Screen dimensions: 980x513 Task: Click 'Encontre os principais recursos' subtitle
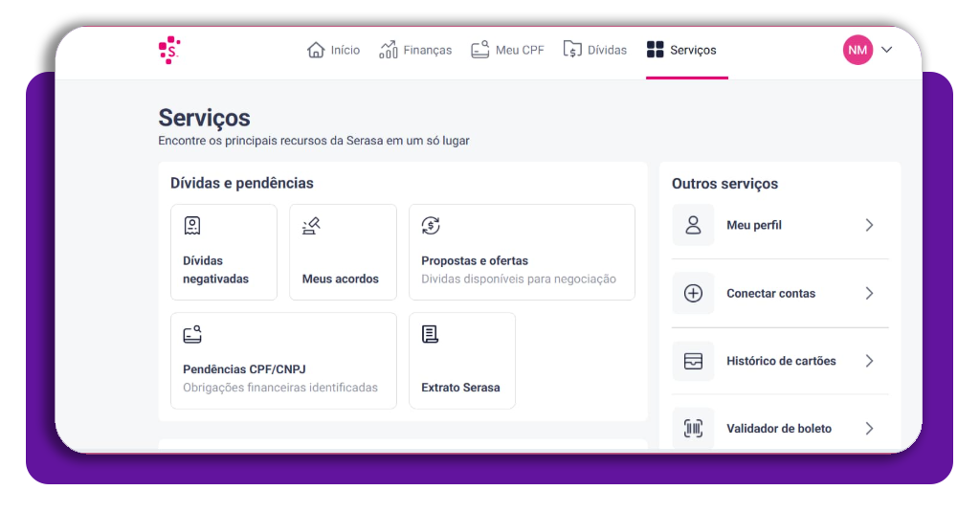coord(314,141)
